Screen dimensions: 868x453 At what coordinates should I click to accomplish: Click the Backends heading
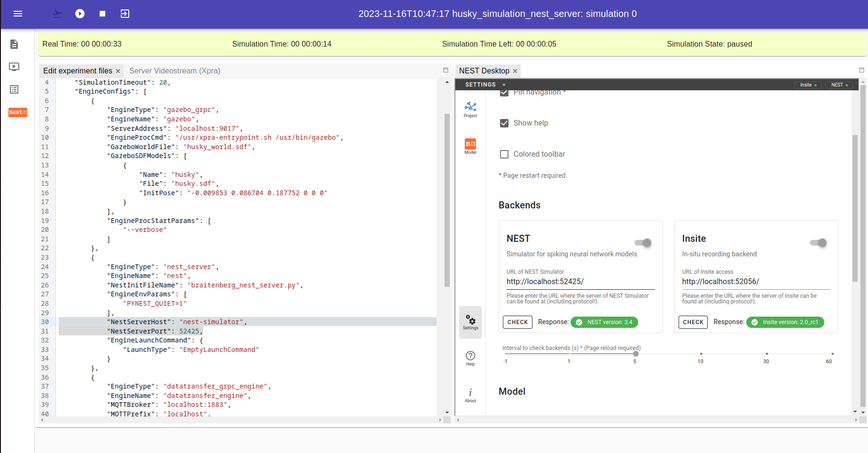519,206
